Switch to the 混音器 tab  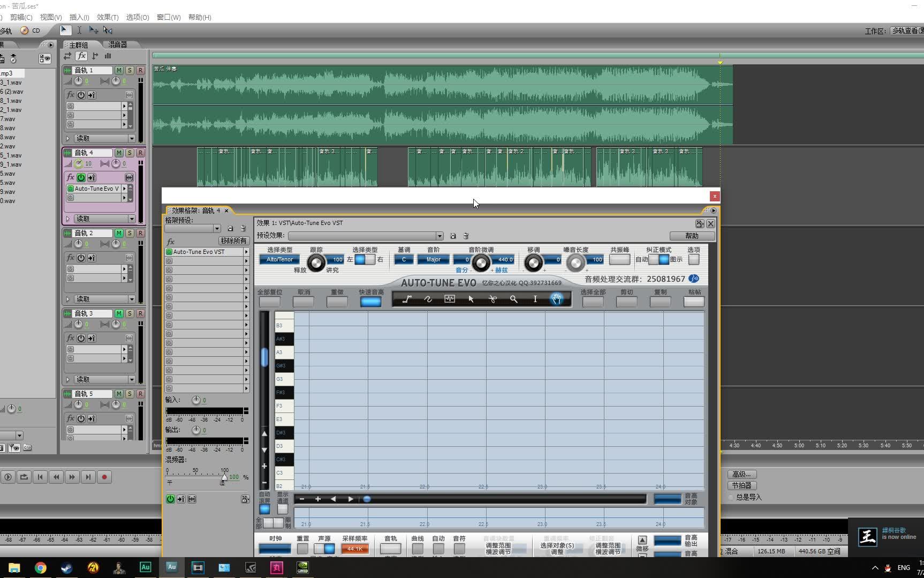click(x=118, y=44)
